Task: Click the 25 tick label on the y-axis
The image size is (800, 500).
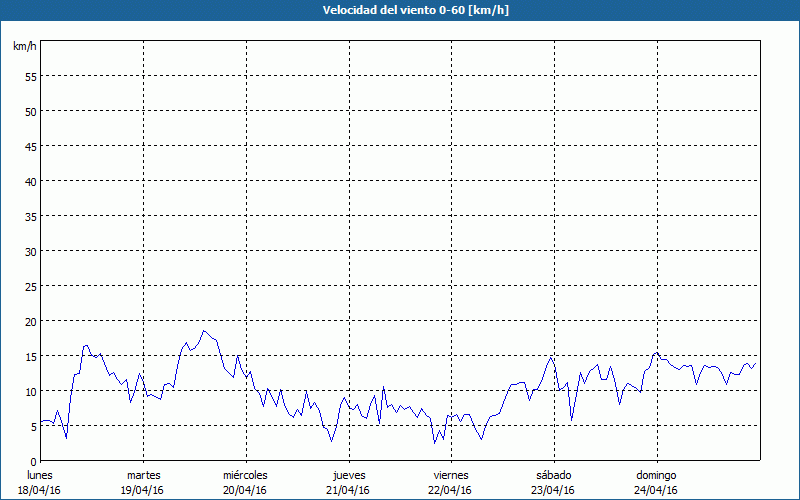Action: pos(30,286)
